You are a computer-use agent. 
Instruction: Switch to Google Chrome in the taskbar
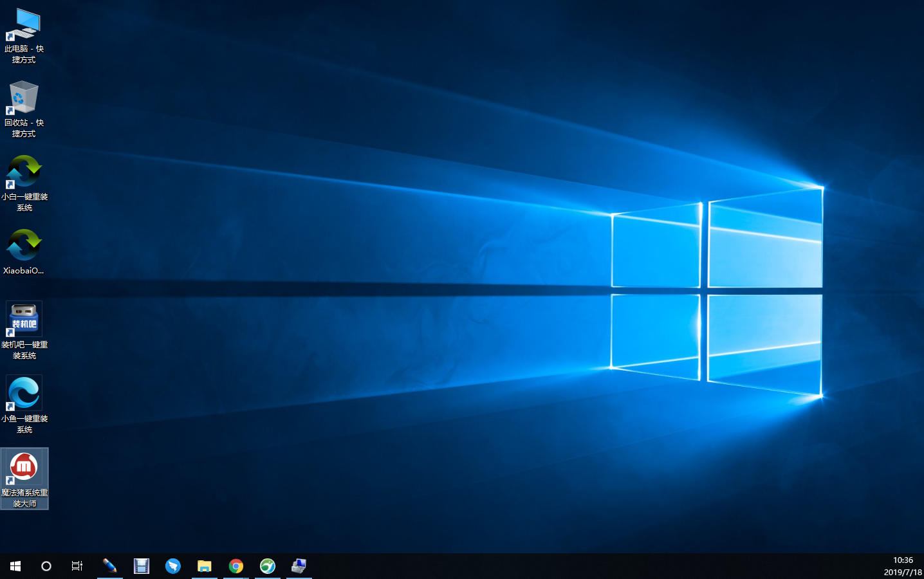pos(236,566)
